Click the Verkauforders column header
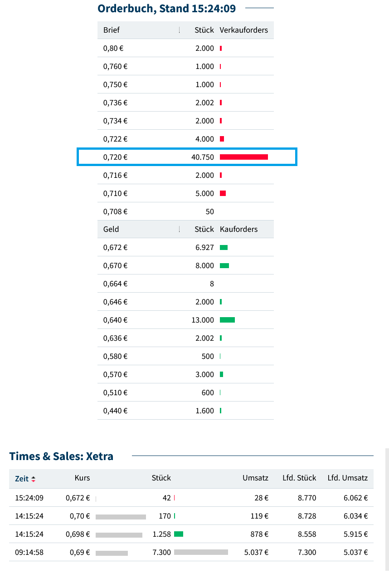This screenshot has height=588, width=389. point(243,30)
